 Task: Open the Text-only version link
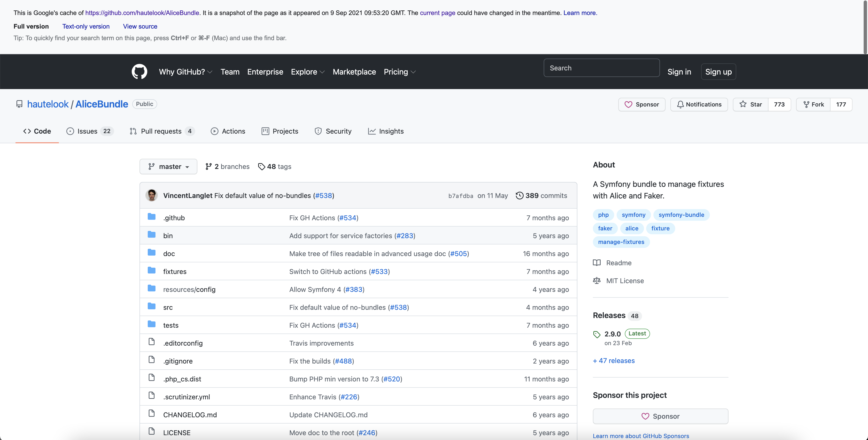tap(86, 26)
